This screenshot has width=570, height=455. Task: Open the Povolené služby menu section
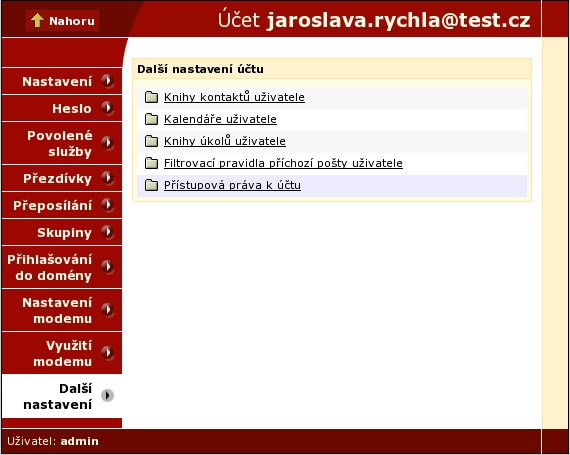click(x=62, y=143)
